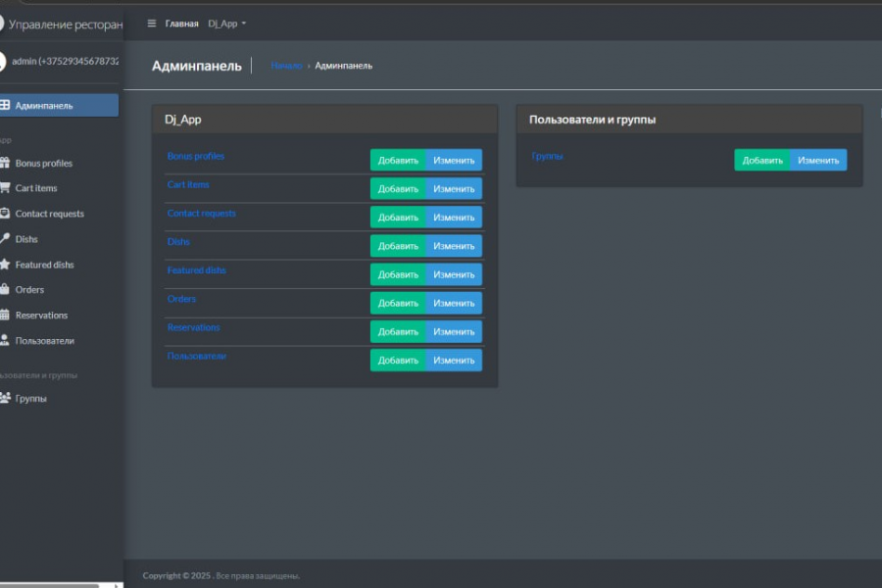The image size is (882, 588).
Task: Click the Пользователи и группы card header
Action: tap(689, 120)
